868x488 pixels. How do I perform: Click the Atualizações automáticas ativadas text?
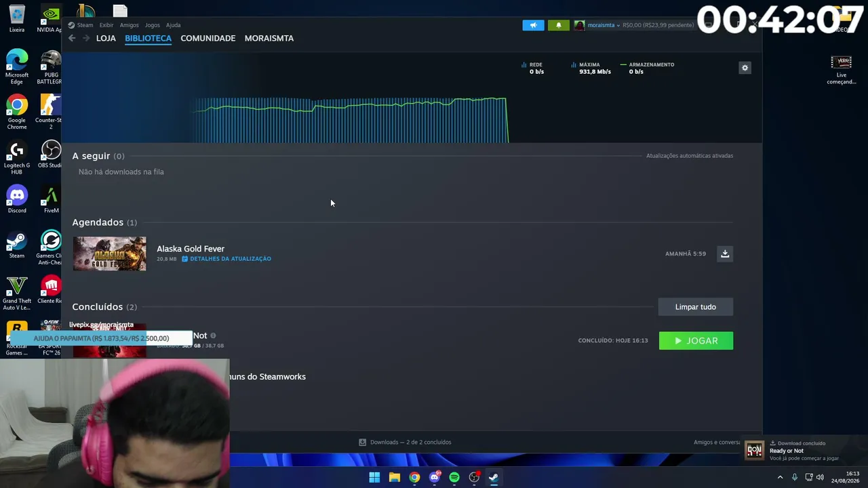point(690,156)
